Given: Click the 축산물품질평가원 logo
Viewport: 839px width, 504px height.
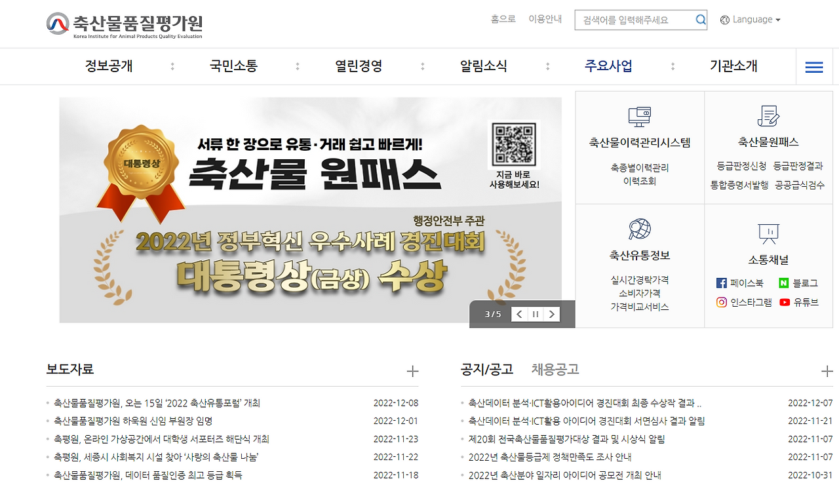Looking at the screenshot, I should coord(125,25).
